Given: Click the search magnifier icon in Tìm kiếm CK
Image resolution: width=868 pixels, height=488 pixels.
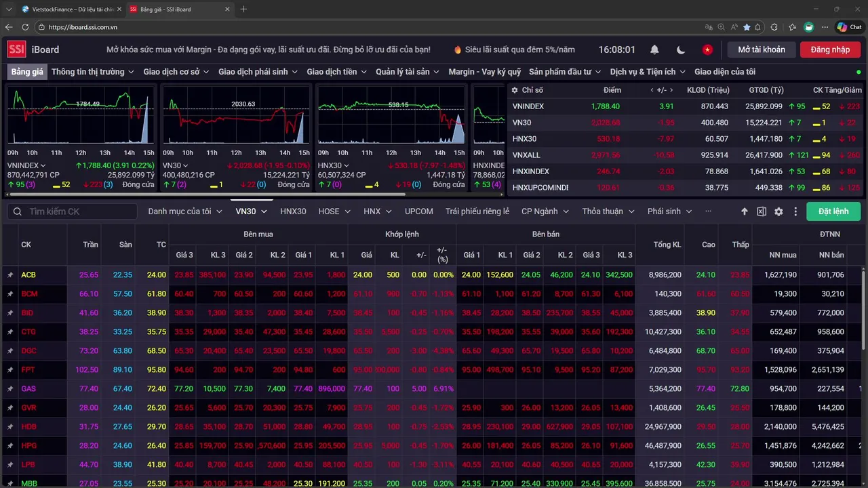Looking at the screenshot, I should 18,211.
